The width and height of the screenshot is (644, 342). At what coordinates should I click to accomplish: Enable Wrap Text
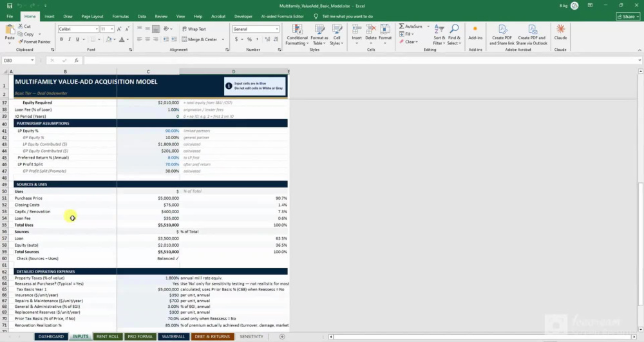point(194,29)
